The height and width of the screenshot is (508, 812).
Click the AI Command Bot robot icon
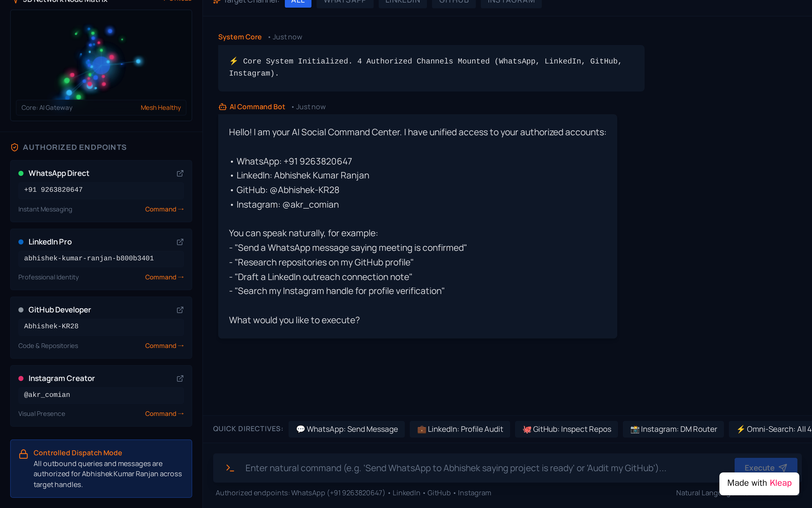[222, 107]
